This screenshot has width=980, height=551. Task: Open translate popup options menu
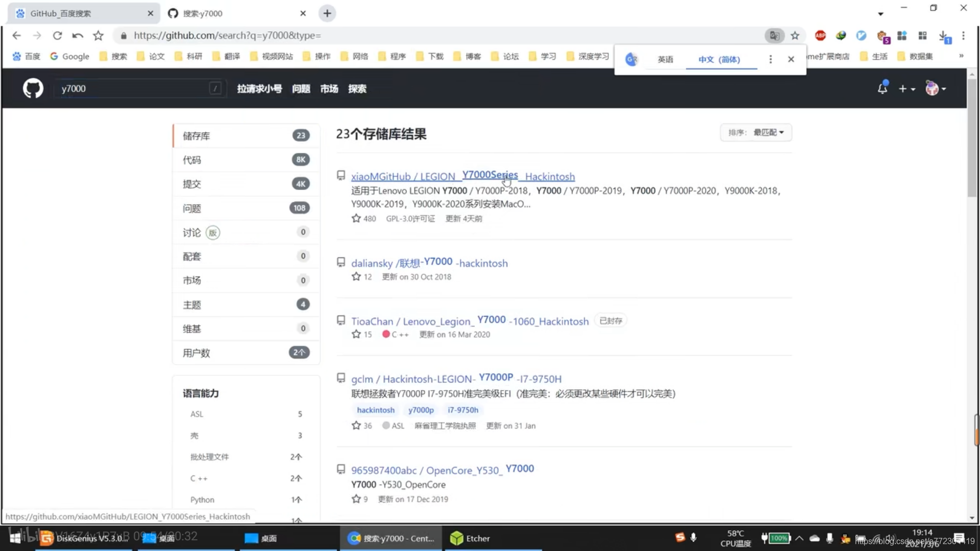[x=770, y=59]
